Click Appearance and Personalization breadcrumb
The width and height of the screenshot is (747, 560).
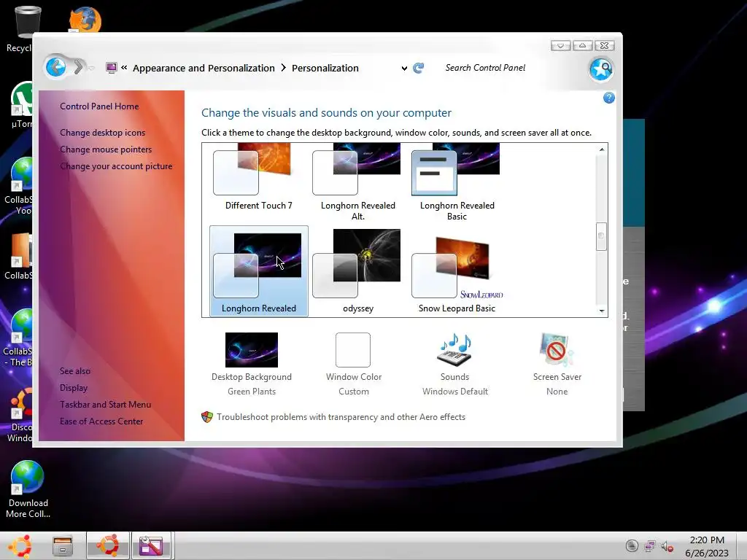204,68
